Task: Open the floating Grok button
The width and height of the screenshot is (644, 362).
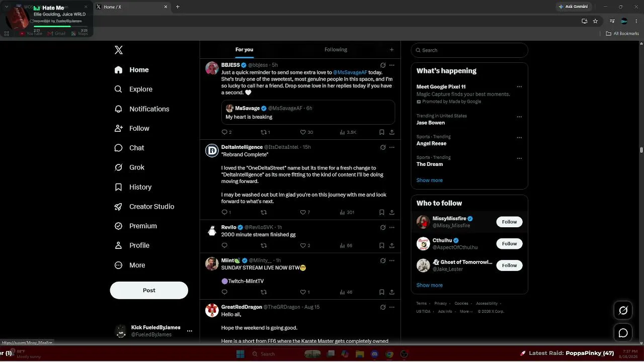Action: (x=623, y=311)
